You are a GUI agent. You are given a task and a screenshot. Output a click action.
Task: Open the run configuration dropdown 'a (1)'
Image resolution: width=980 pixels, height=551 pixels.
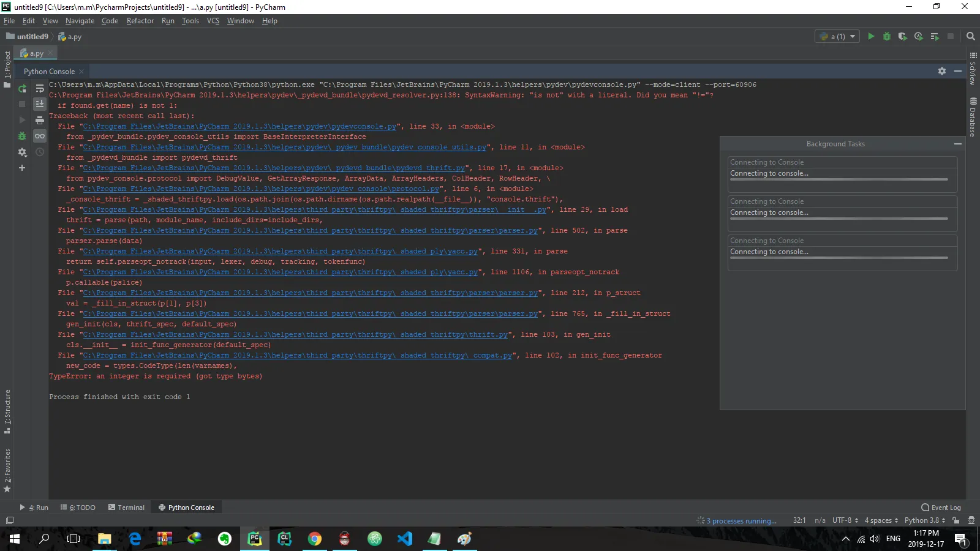(x=837, y=37)
